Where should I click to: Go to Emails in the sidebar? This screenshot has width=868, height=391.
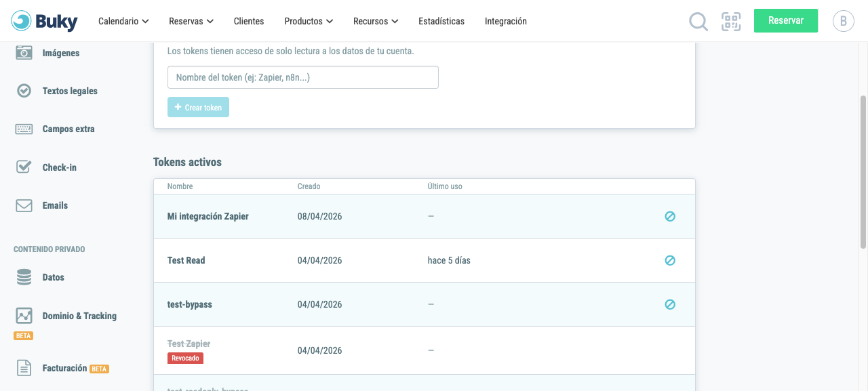pos(55,205)
